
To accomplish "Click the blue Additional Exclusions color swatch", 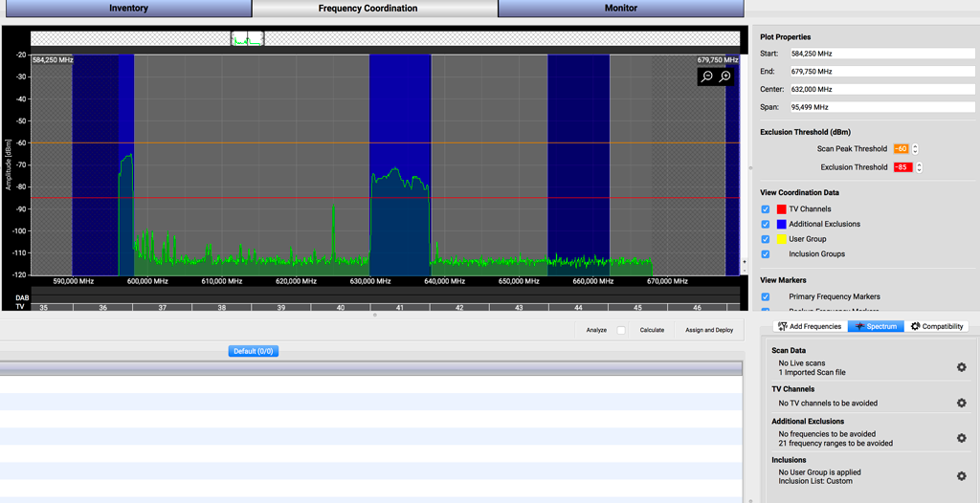I will (782, 225).
